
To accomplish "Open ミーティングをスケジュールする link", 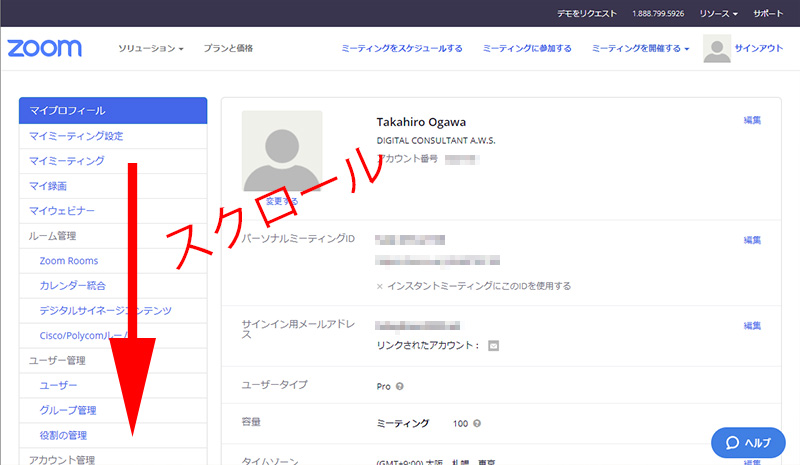I will point(401,48).
